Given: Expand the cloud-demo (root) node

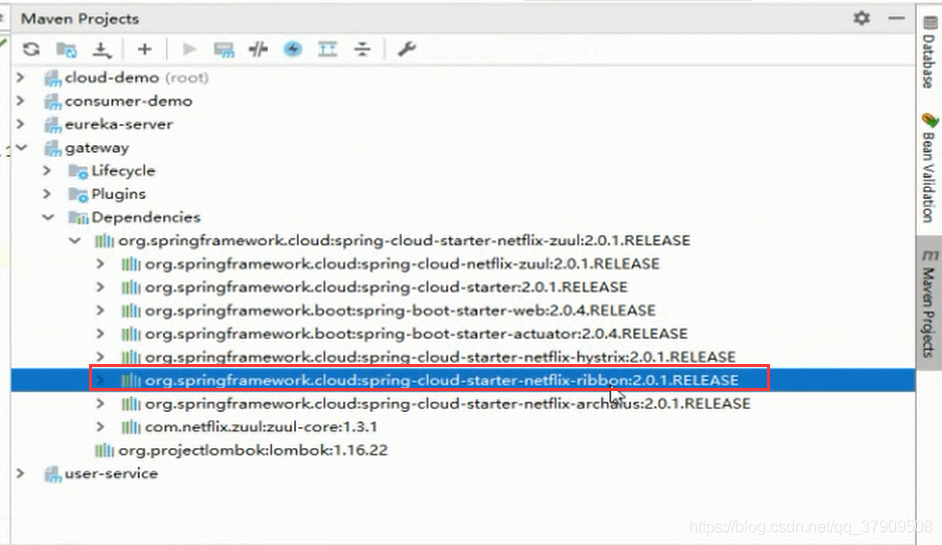Looking at the screenshot, I should pos(20,78).
